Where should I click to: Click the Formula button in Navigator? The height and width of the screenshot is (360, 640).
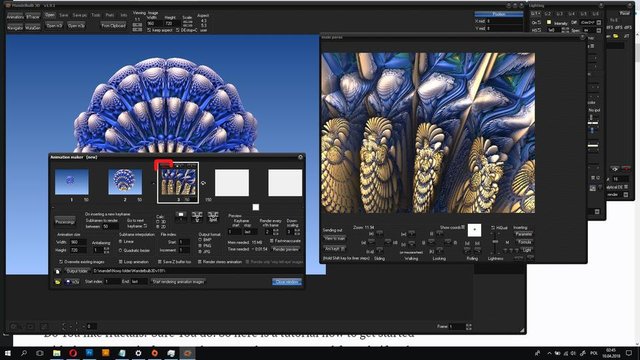(523, 242)
